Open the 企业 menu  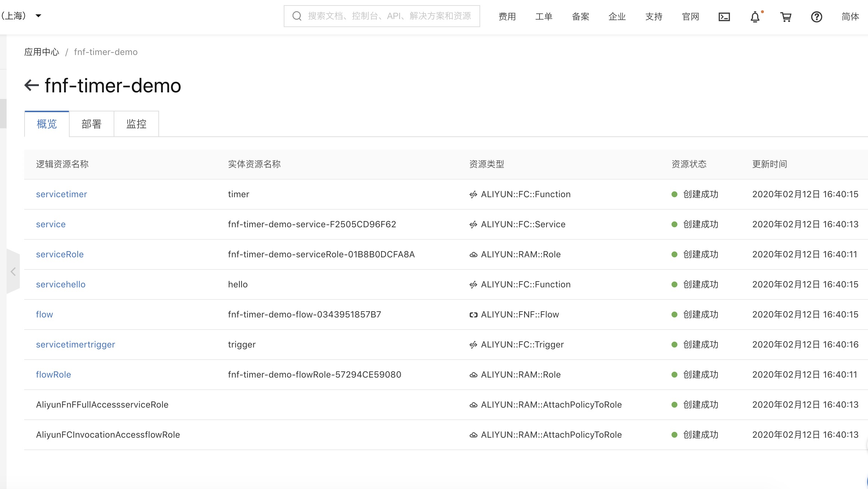tap(617, 16)
